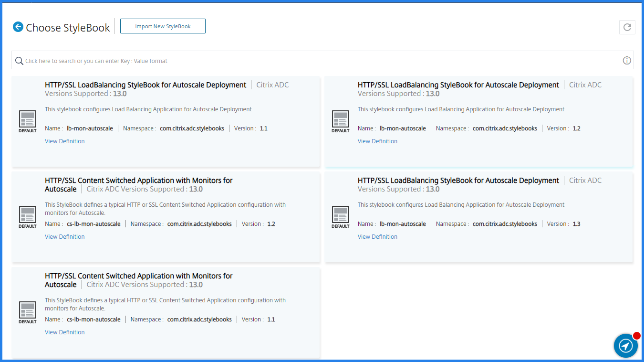Click Citrix ADC label on version 1.2 lb card
Image resolution: width=644 pixels, height=362 pixels.
[585, 85]
